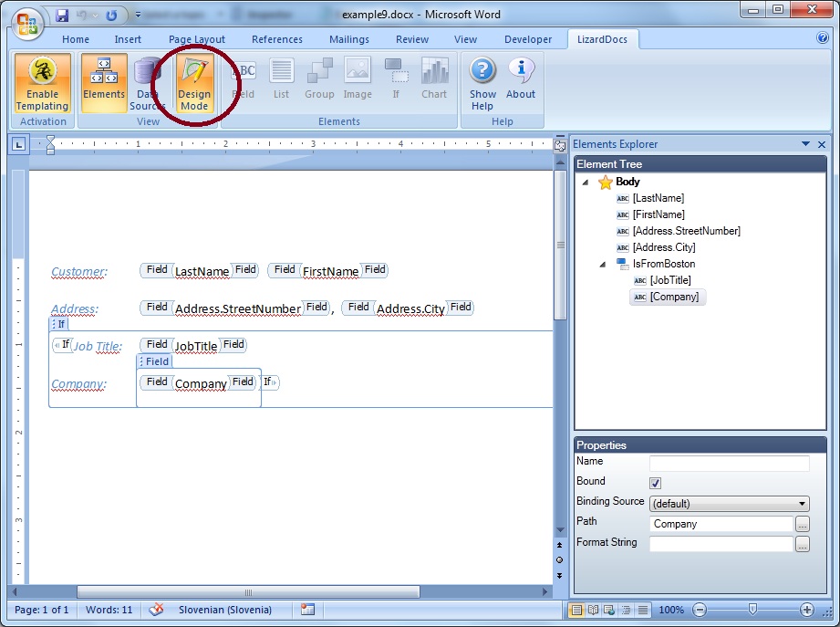Viewport: 840px width, 627px height.
Task: Click the 100% zoom level button
Action: [x=671, y=610]
